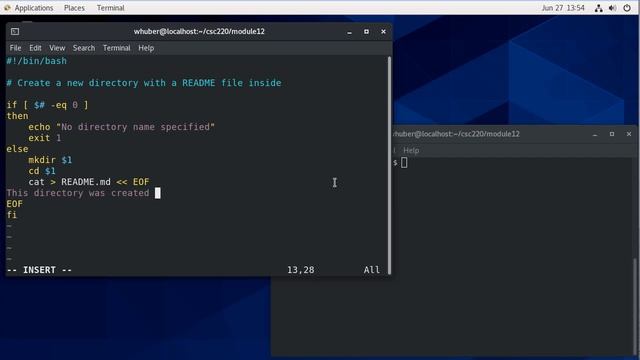This screenshot has width=640, height=360.
Task: Maximize the background terminal window
Action: pos(612,134)
